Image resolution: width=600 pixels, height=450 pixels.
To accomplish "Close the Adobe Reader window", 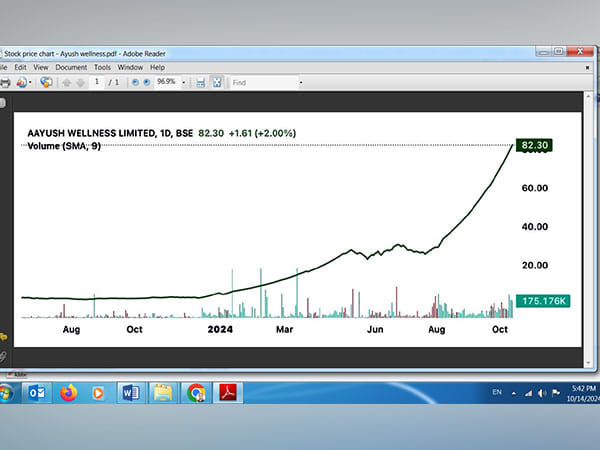I will pyautogui.click(x=580, y=52).
